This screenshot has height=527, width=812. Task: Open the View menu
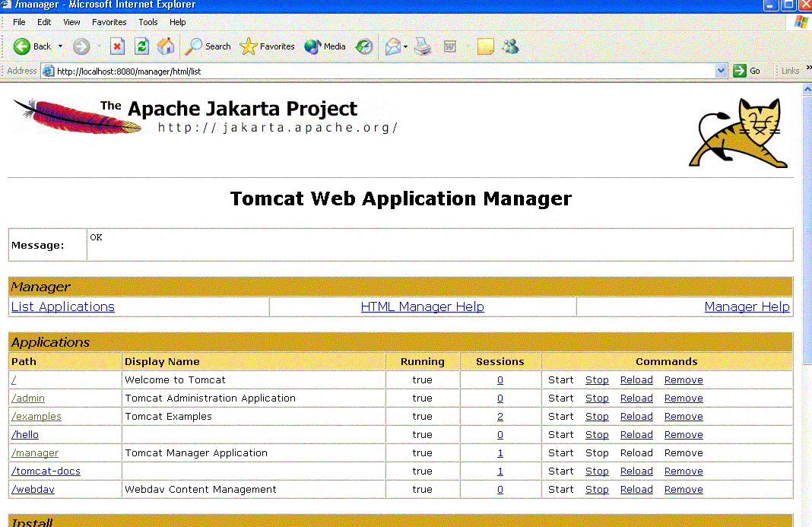tap(71, 22)
